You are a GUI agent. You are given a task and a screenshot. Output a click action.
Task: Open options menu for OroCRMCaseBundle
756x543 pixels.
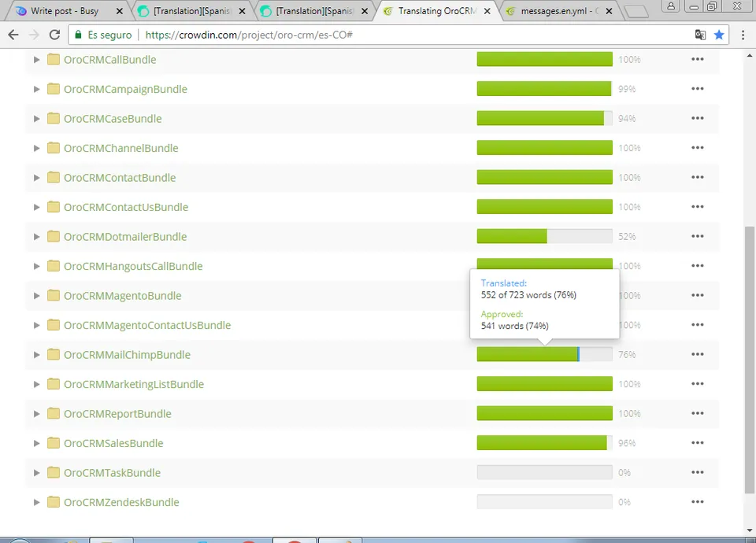(697, 118)
